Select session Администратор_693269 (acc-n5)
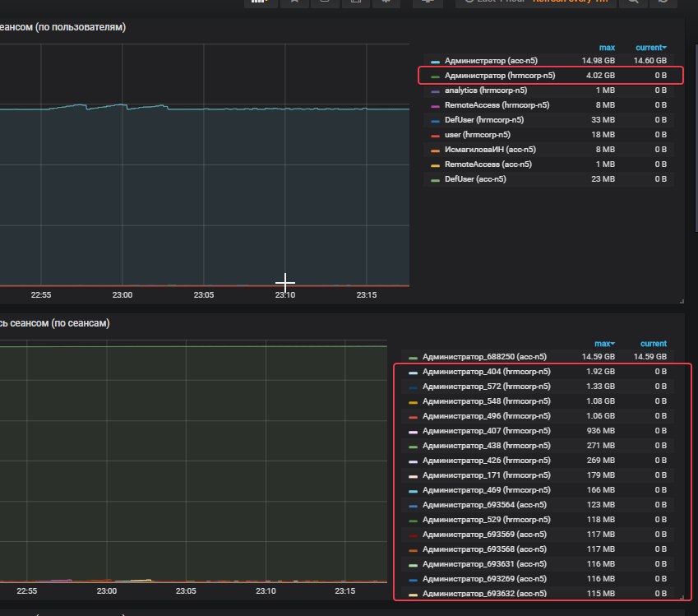This screenshot has height=616, width=698. 484,579
